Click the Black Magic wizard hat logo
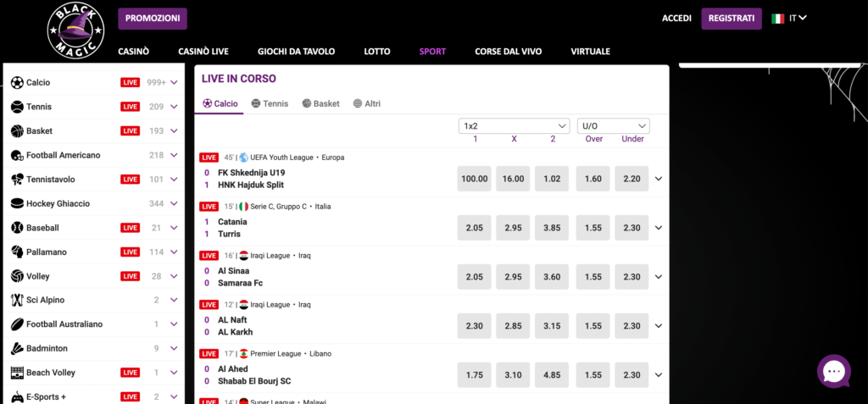This screenshot has width=868, height=404. (x=75, y=30)
